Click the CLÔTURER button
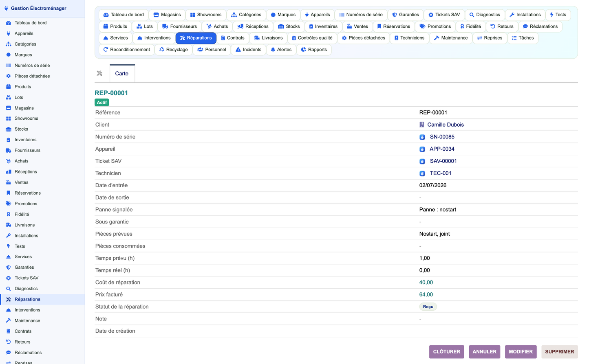The width and height of the screenshot is (589, 364). (x=446, y=352)
